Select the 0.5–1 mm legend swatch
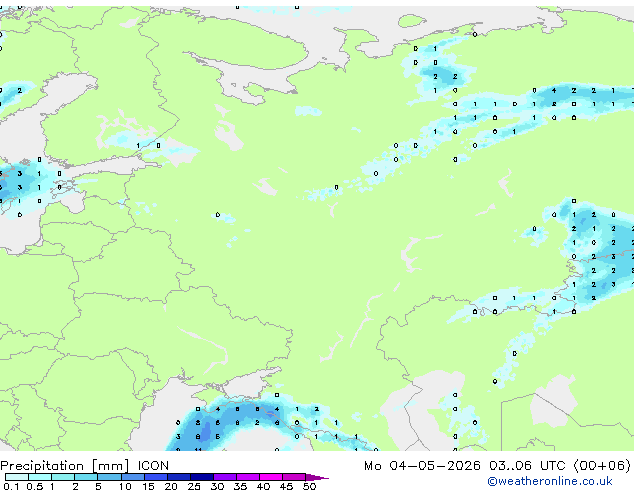The height and width of the screenshot is (490, 634). [x=40, y=477]
